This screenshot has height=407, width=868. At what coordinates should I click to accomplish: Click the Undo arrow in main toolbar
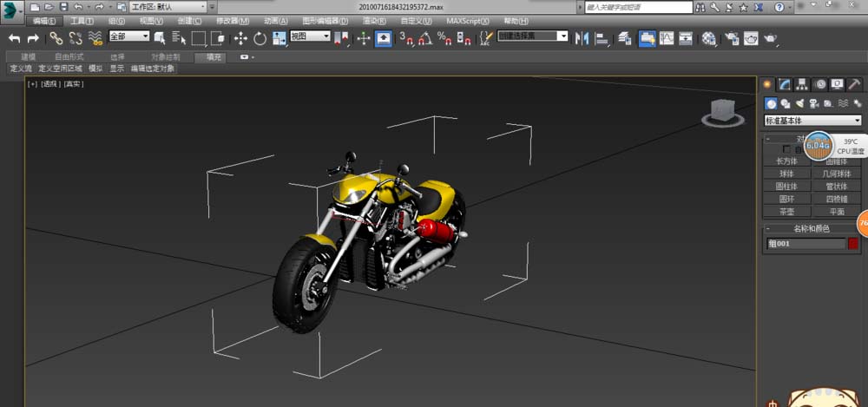tap(14, 38)
